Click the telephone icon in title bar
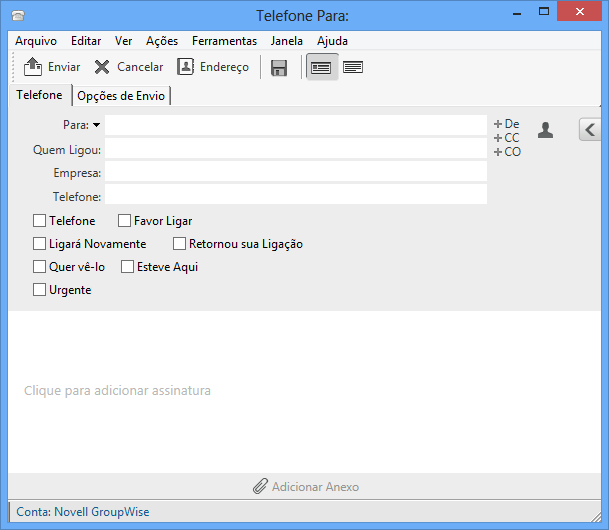This screenshot has width=609, height=530. [18, 16]
